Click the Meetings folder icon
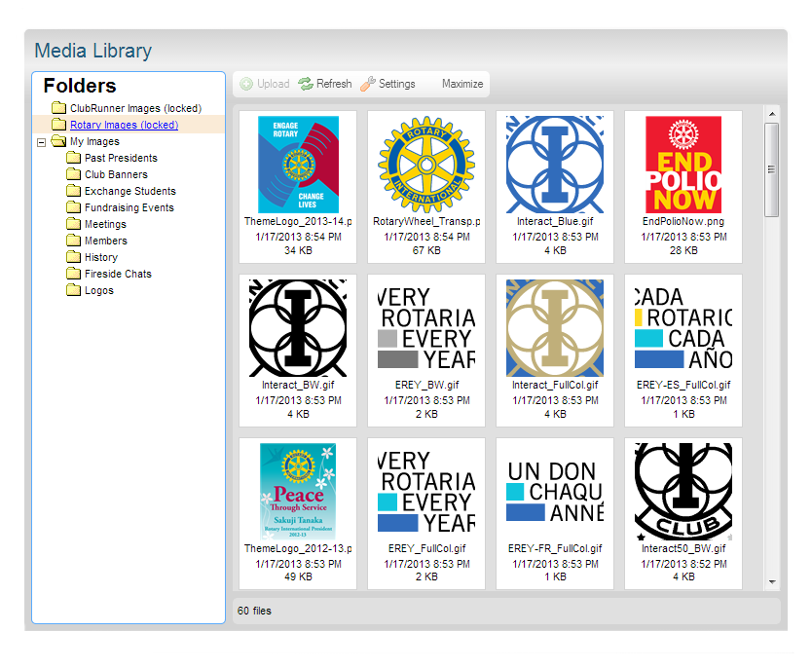Viewport: 812px width, 669px height. point(74,224)
